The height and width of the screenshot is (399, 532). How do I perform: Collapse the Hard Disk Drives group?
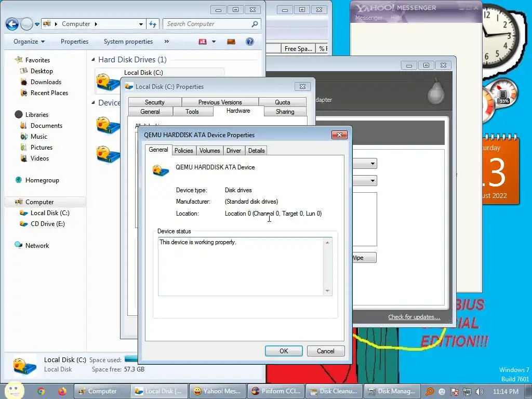(x=94, y=60)
